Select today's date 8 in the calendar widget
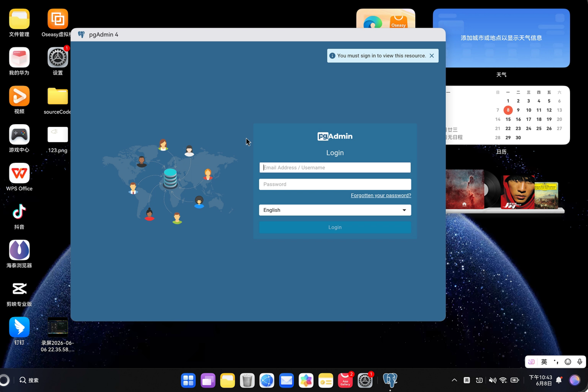The image size is (588, 392). [508, 110]
